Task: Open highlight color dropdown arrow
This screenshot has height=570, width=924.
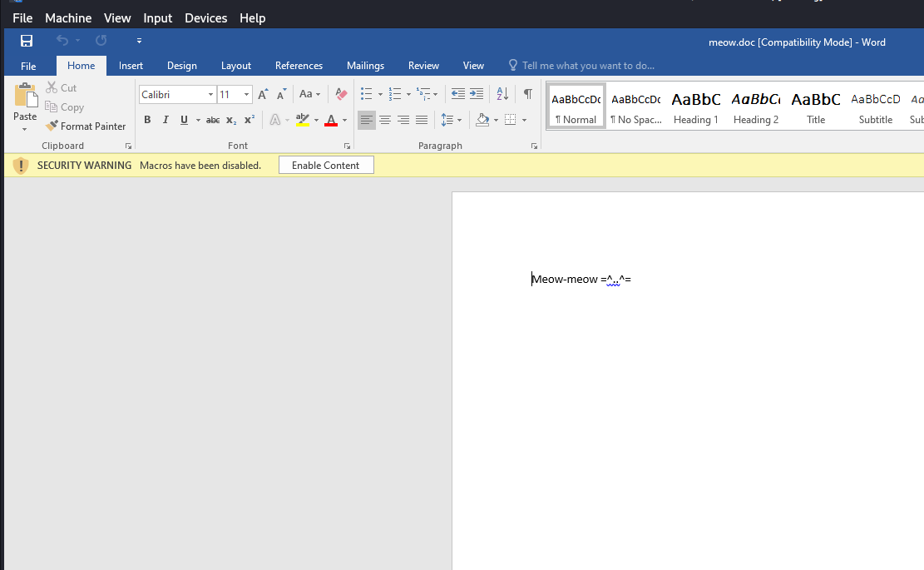Action: [x=316, y=121]
